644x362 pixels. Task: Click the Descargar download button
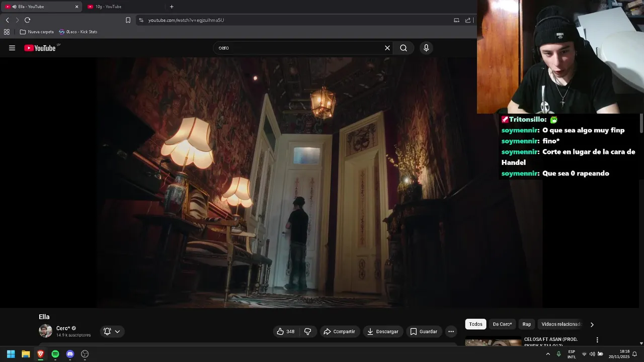383,331
